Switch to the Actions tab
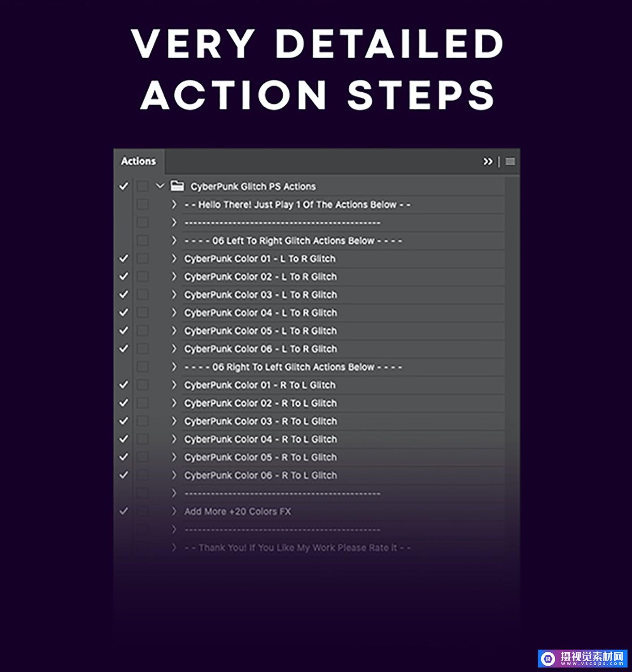This screenshot has height=672, width=632. coord(138,161)
